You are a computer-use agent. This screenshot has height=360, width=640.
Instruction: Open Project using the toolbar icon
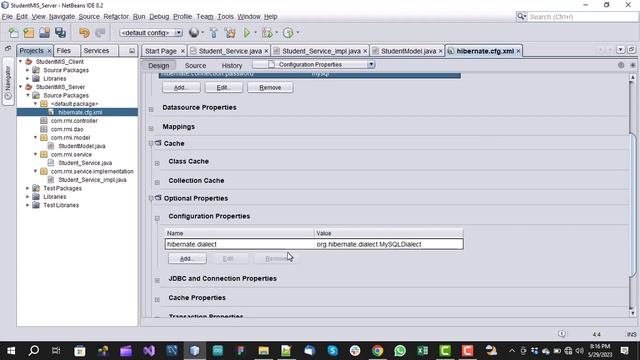(44, 33)
